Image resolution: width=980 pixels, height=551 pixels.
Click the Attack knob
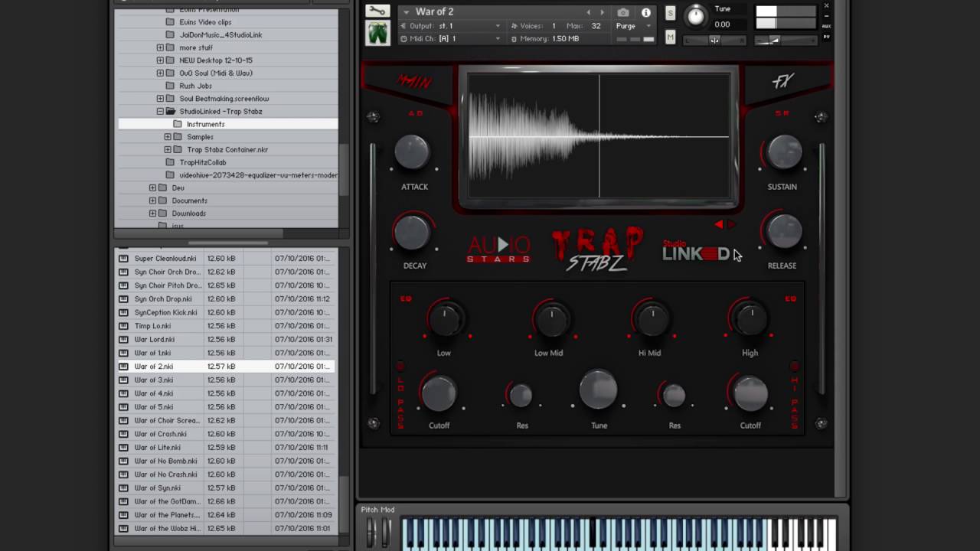(412, 152)
